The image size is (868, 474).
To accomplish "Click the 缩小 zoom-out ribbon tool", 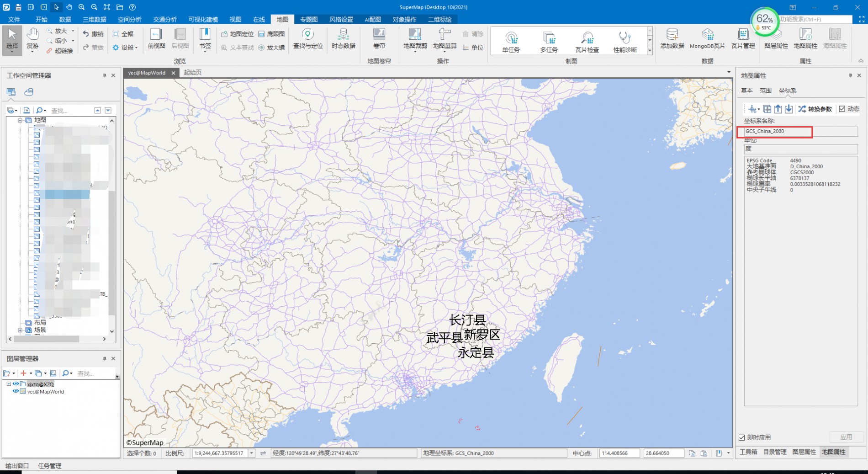I will point(57,40).
